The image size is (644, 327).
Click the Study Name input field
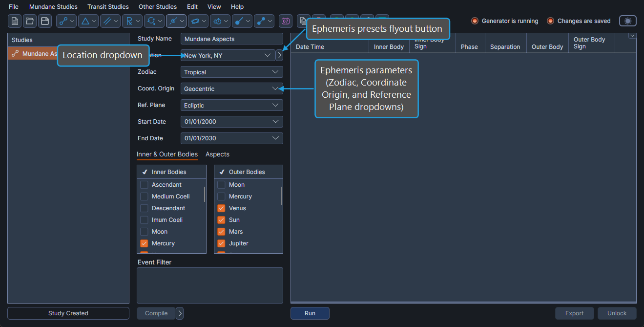click(232, 39)
